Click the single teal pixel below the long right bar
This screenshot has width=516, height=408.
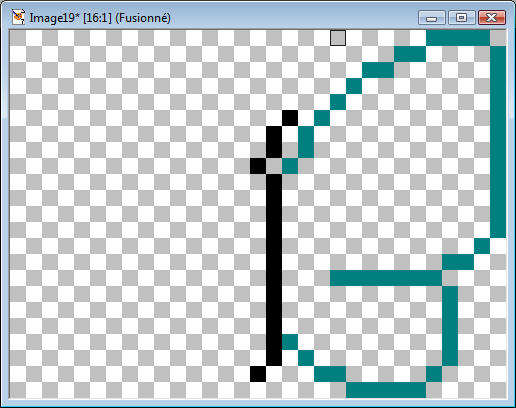click(482, 246)
